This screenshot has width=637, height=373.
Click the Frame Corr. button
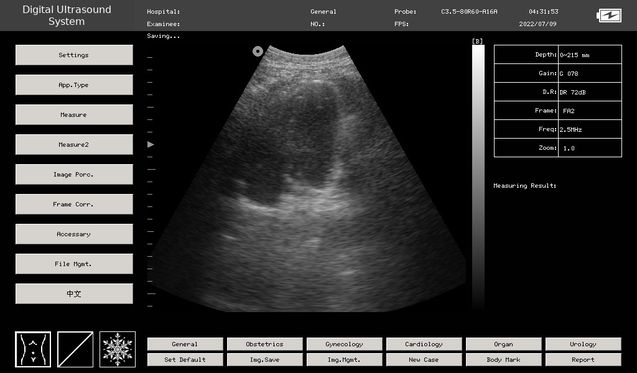point(74,204)
